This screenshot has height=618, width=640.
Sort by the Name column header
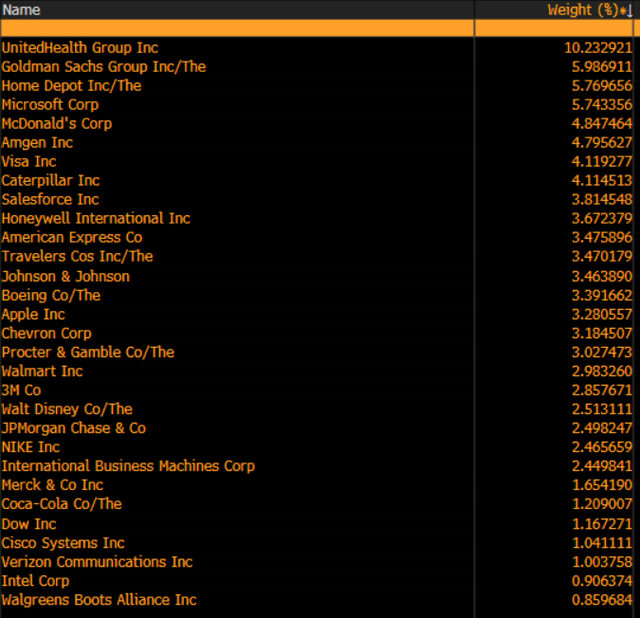point(21,9)
